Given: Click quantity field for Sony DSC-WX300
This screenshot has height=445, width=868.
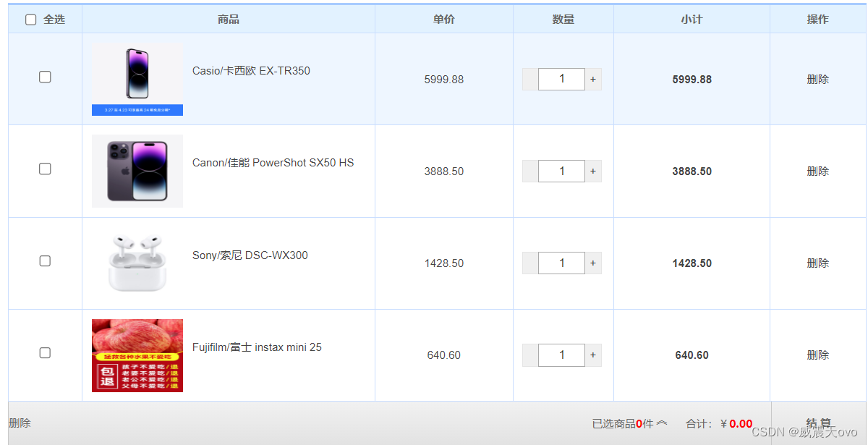Looking at the screenshot, I should (x=562, y=263).
